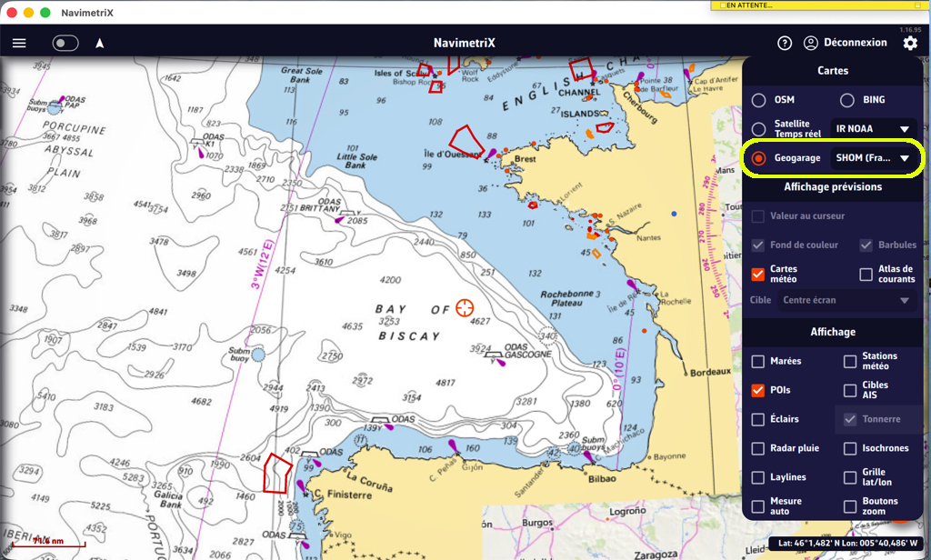
Task: Click the Affichage prévisions heading
Action: point(833,187)
